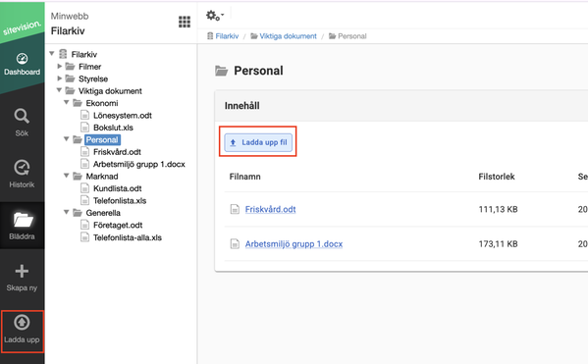Image resolution: width=588 pixels, height=364 pixels.
Task: Click the Ladda upp fil button
Action: (258, 142)
